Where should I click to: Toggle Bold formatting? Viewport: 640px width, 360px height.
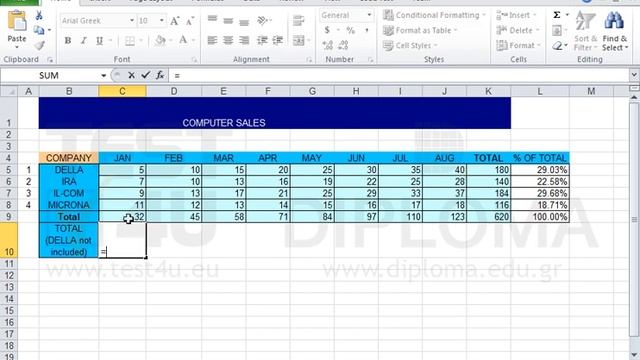[68, 40]
